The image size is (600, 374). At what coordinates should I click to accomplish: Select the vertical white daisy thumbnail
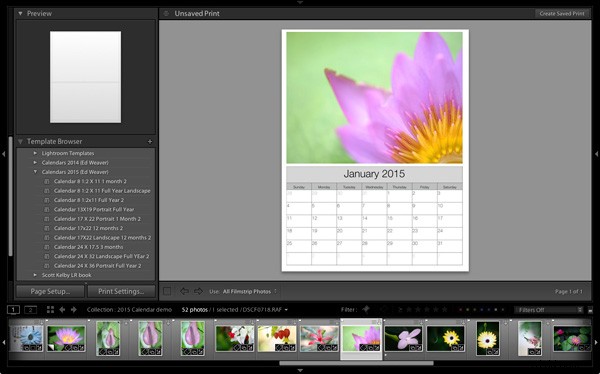(x=488, y=339)
